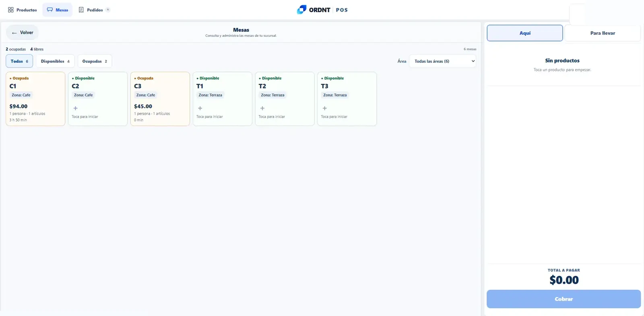Click the Pedidos receipt icon
Viewport: 644px width, 316px height.
pyautogui.click(x=81, y=10)
